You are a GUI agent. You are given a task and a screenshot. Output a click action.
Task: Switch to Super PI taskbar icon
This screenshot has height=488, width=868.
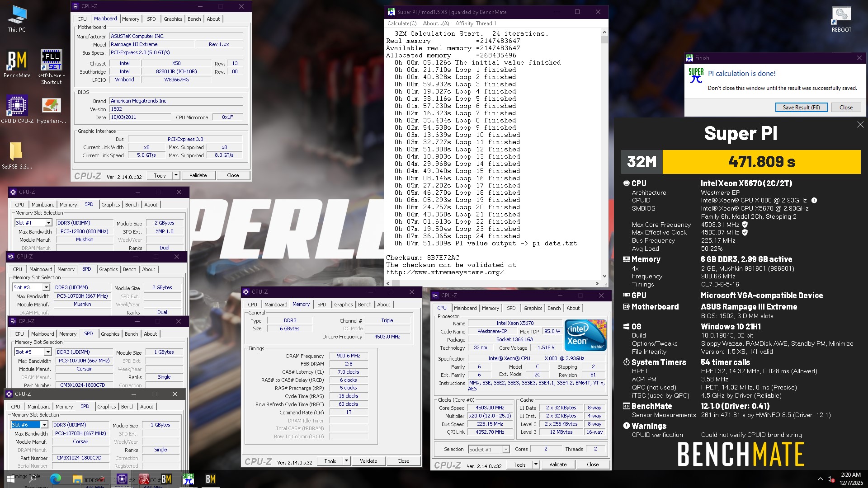[189, 479]
